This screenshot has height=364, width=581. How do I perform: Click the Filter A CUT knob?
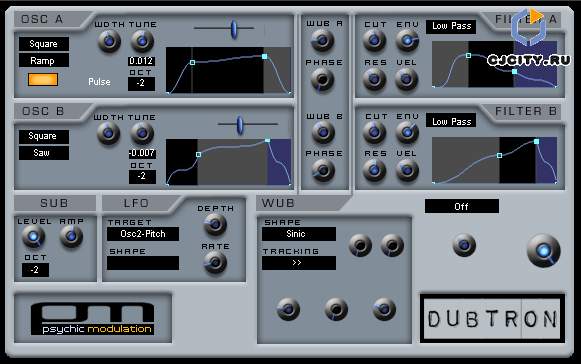(374, 40)
